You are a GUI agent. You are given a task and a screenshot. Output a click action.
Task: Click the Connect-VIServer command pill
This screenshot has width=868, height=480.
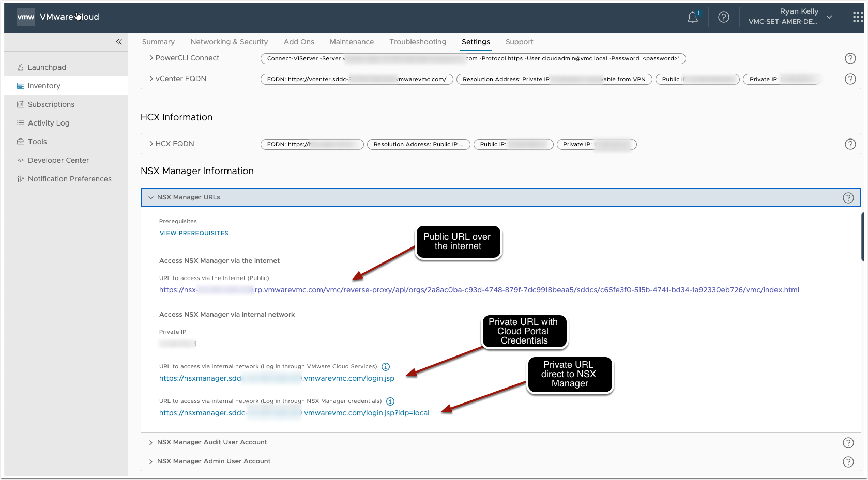tap(473, 58)
